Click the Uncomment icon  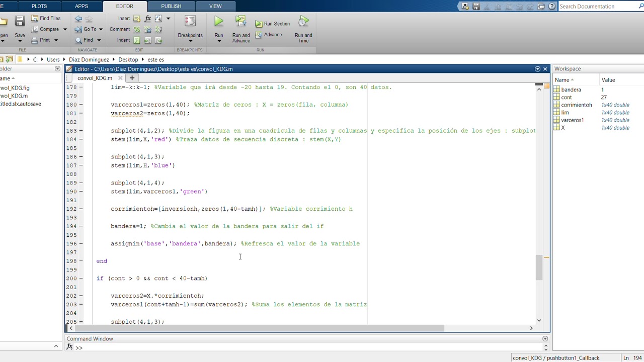click(147, 29)
